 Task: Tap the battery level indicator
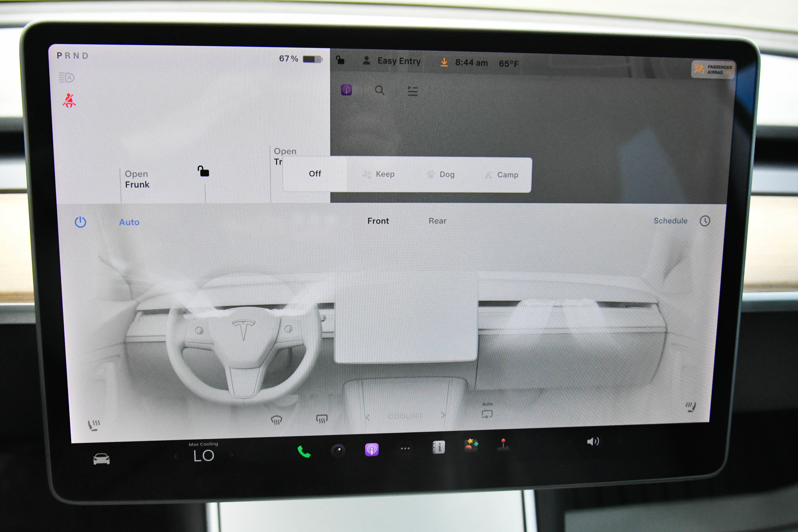[x=312, y=59]
